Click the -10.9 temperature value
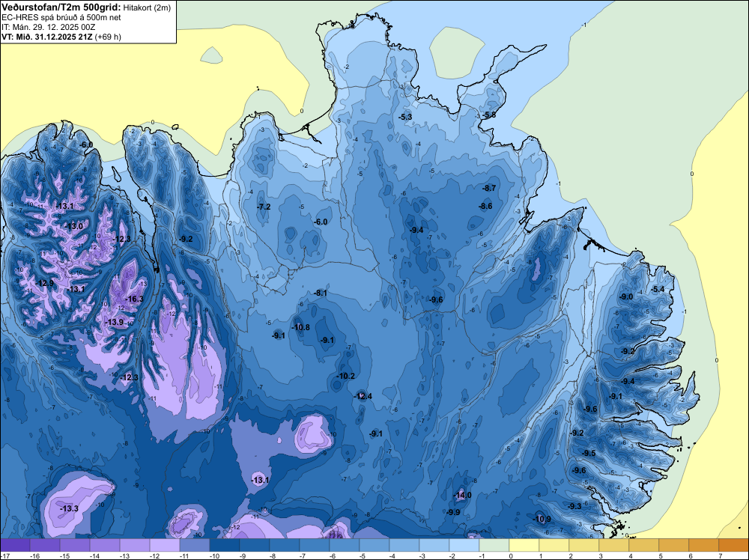749x560 pixels. click(542, 519)
